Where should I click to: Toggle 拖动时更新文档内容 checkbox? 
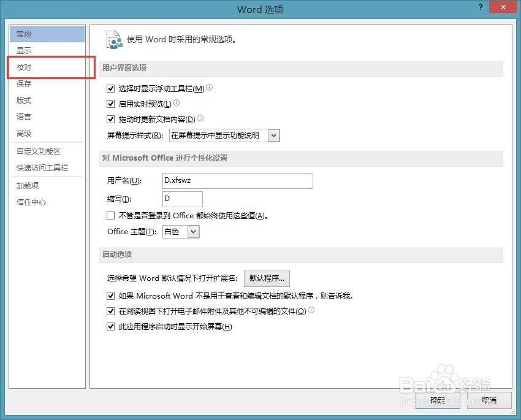(x=111, y=120)
